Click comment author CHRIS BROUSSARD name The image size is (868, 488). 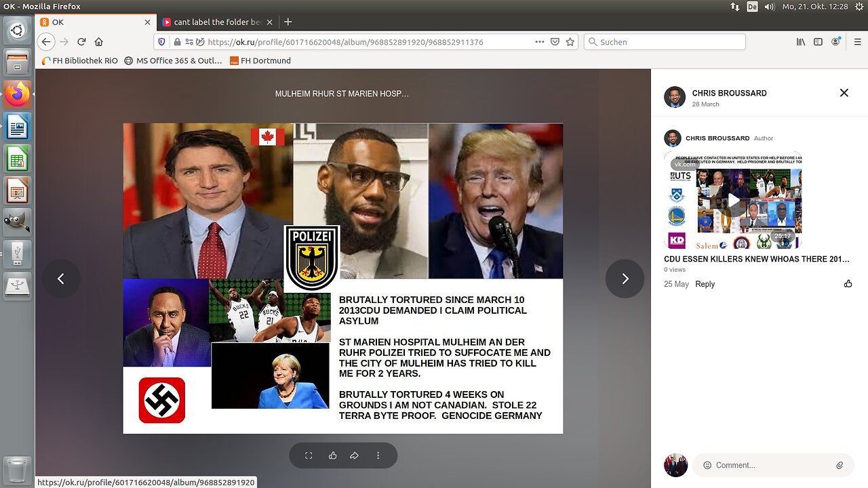coord(717,138)
